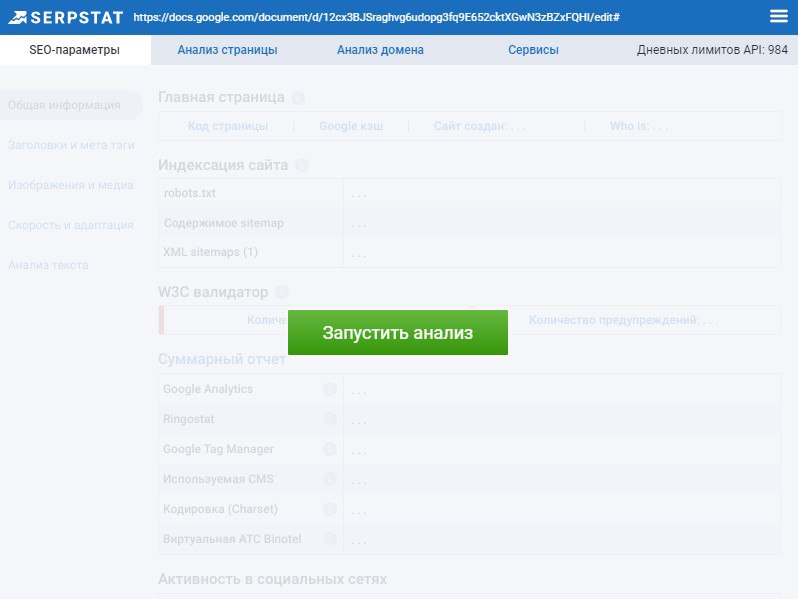798x599 pixels.
Task: Click Количество предупреждений text
Action: 624,320
